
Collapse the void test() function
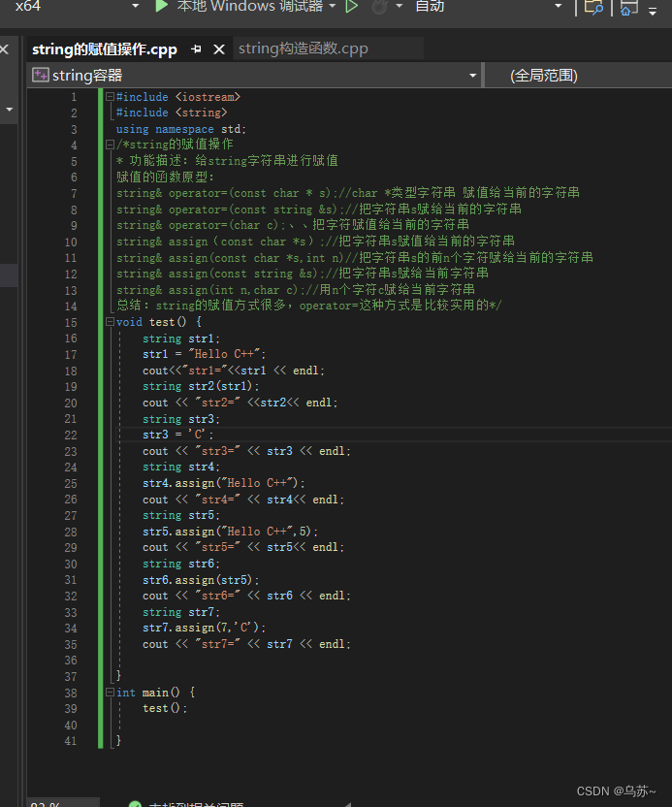(x=110, y=322)
